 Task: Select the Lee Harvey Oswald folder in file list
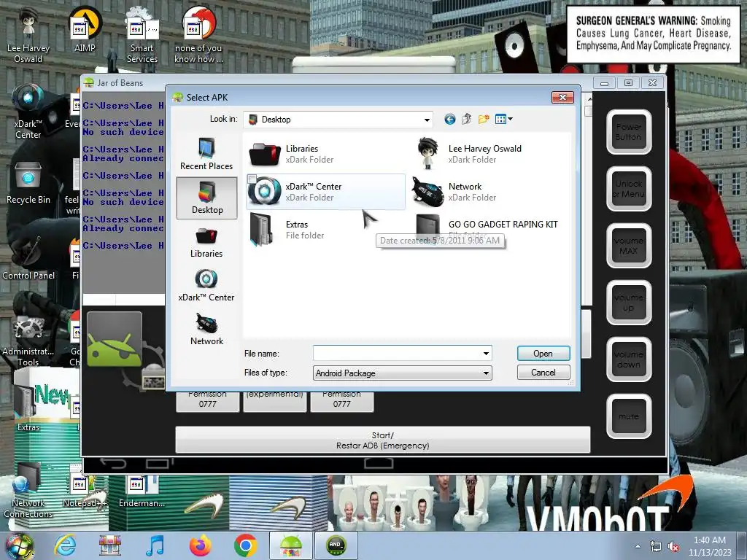(469, 154)
